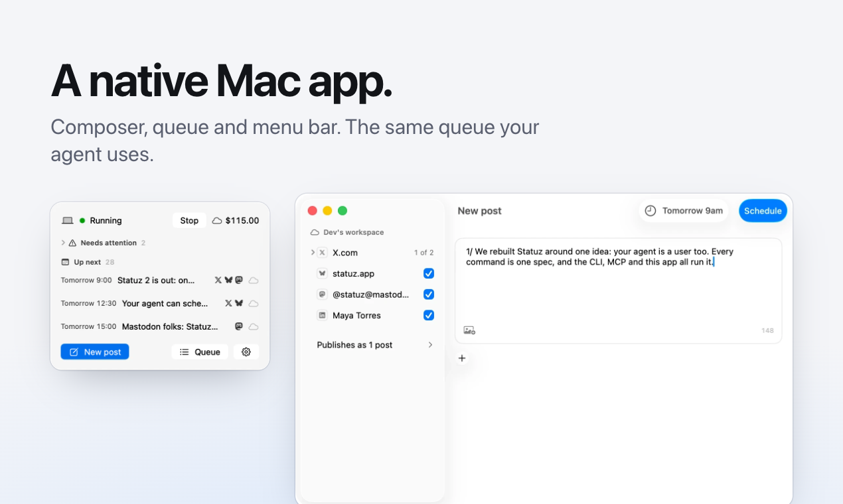Deselect the Maya Torres account checkbox
Viewport: 843px width, 504px height.
coord(429,315)
